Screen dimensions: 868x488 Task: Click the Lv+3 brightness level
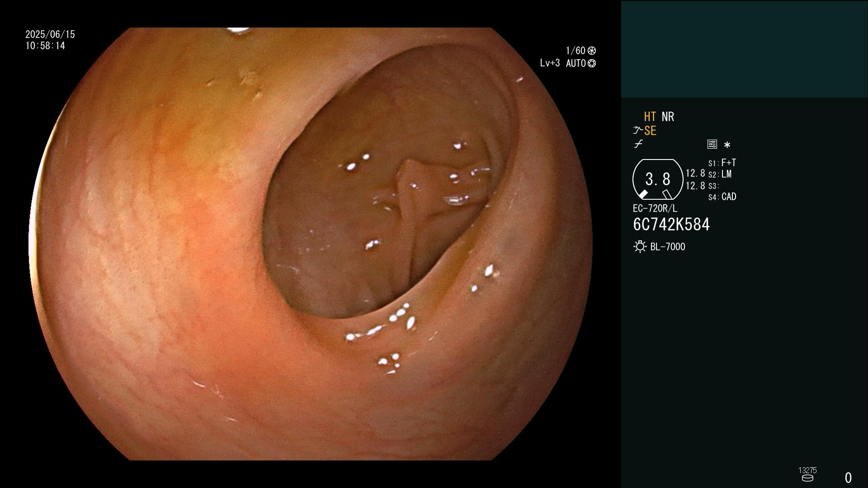(x=550, y=63)
